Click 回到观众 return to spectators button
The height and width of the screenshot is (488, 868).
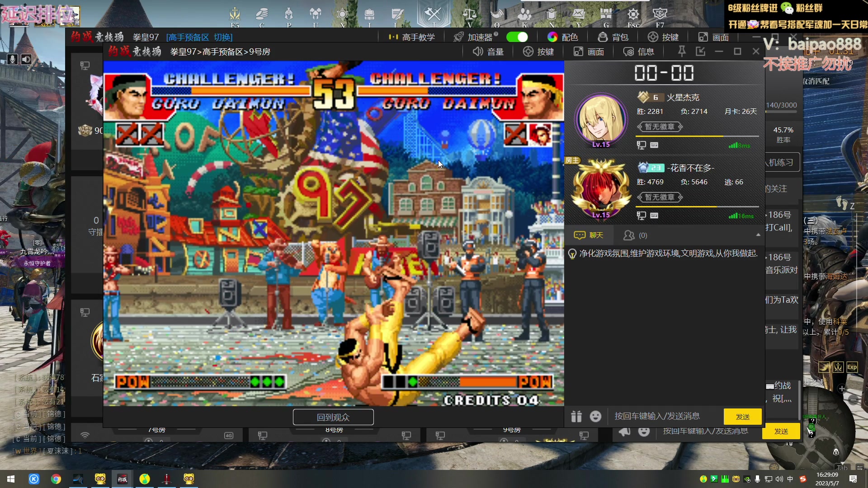333,417
